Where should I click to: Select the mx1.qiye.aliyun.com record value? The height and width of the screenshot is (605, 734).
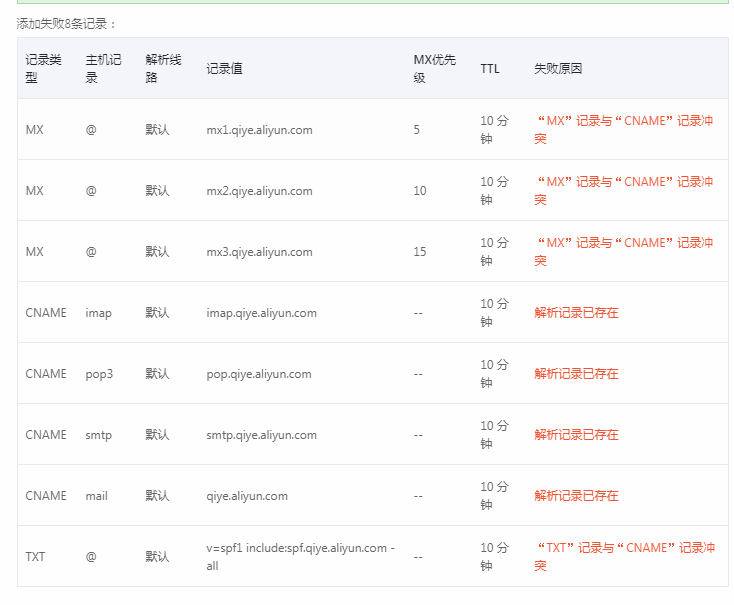(259, 130)
